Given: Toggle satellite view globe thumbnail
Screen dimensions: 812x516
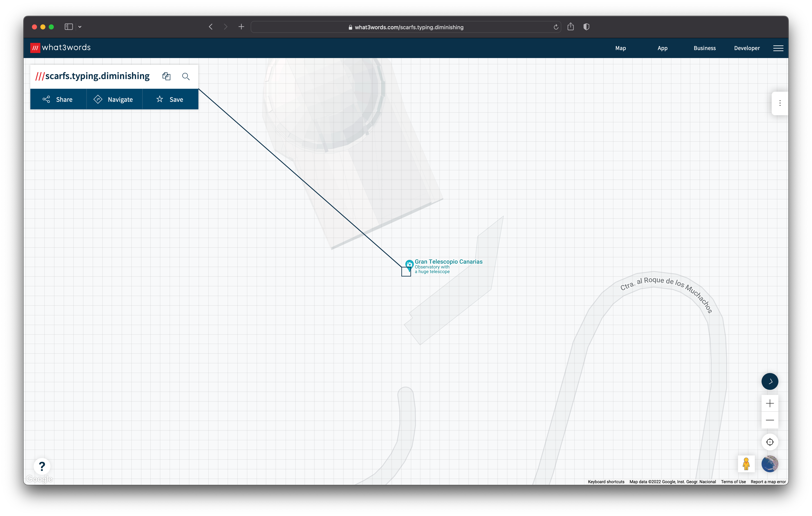Looking at the screenshot, I should pyautogui.click(x=770, y=464).
